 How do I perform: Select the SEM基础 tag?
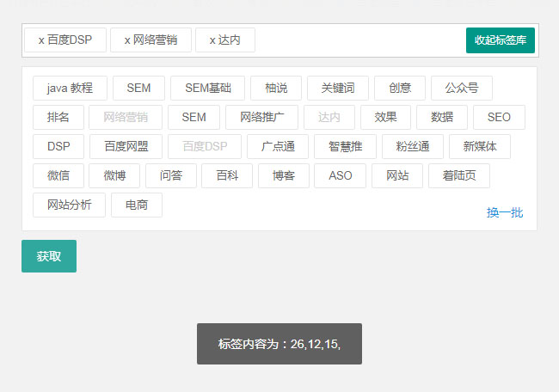pos(207,89)
